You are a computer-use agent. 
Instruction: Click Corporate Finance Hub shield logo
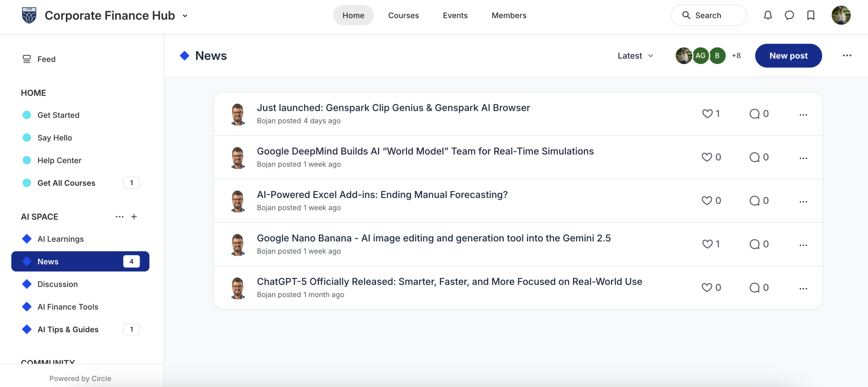[x=29, y=15]
